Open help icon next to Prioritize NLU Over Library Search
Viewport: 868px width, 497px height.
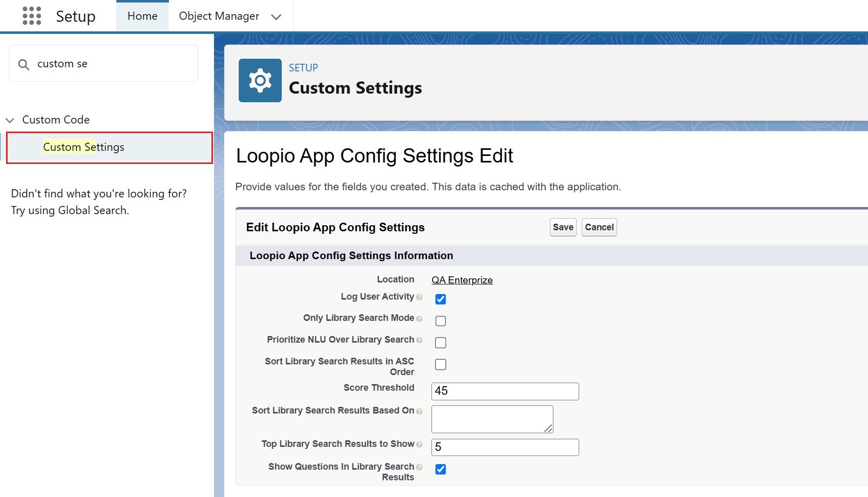(419, 340)
